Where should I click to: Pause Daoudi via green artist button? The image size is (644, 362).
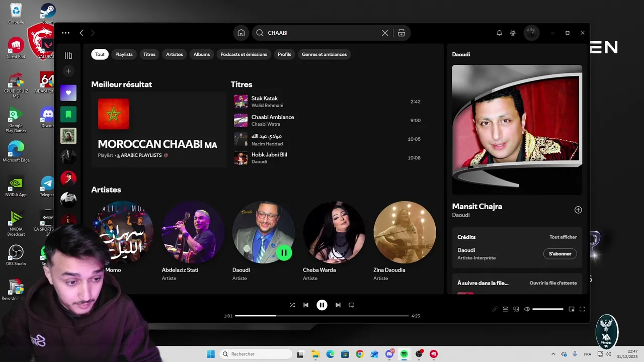tap(284, 253)
